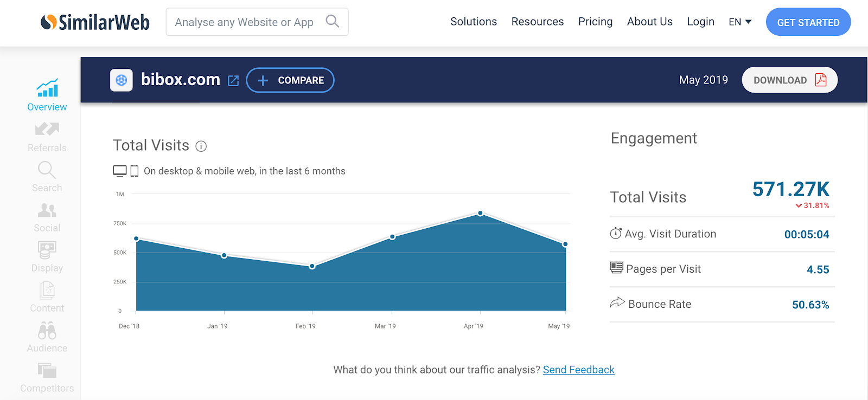Image resolution: width=868 pixels, height=400 pixels.
Task: Expand the EN language dropdown
Action: tap(740, 22)
